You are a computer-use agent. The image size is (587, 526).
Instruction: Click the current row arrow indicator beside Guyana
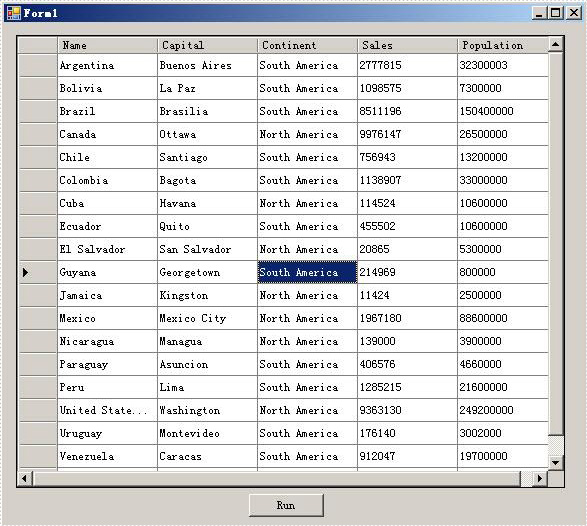25,272
